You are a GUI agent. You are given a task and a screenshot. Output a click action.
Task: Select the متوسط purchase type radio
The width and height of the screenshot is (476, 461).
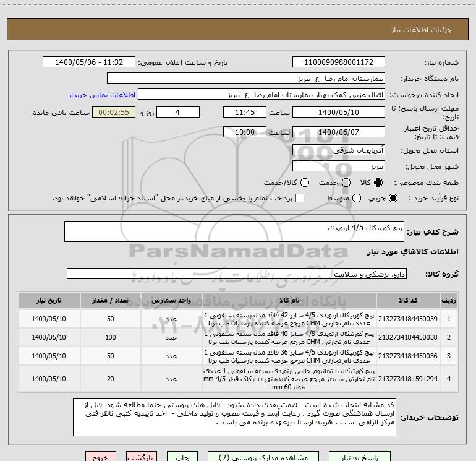[357, 198]
